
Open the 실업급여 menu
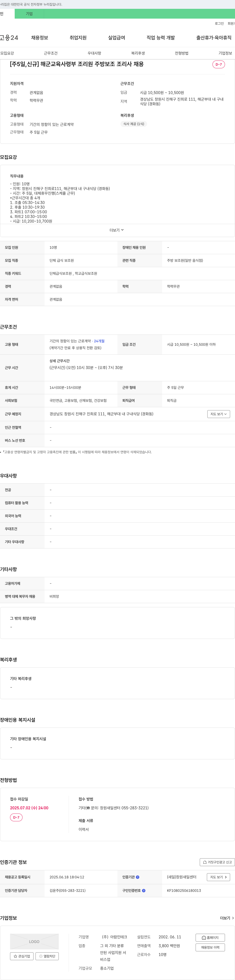(x=116, y=38)
